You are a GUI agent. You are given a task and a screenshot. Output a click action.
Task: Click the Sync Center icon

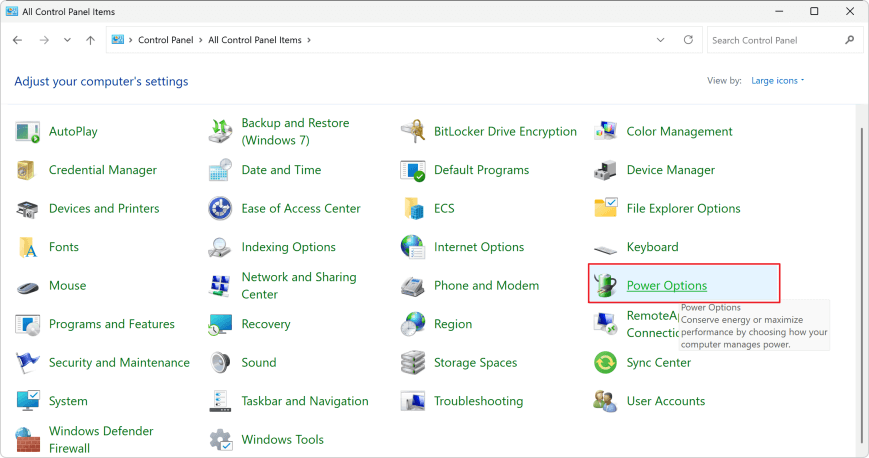(x=605, y=363)
